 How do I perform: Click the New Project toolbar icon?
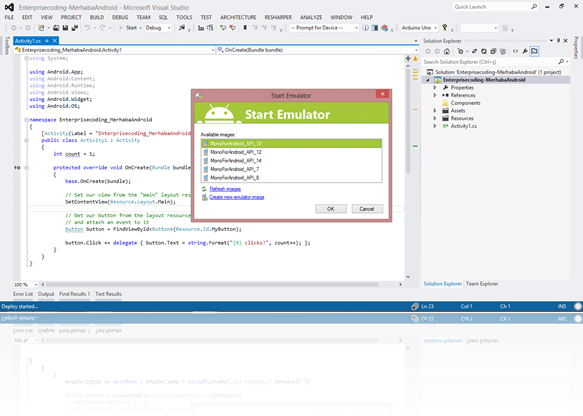click(41, 28)
